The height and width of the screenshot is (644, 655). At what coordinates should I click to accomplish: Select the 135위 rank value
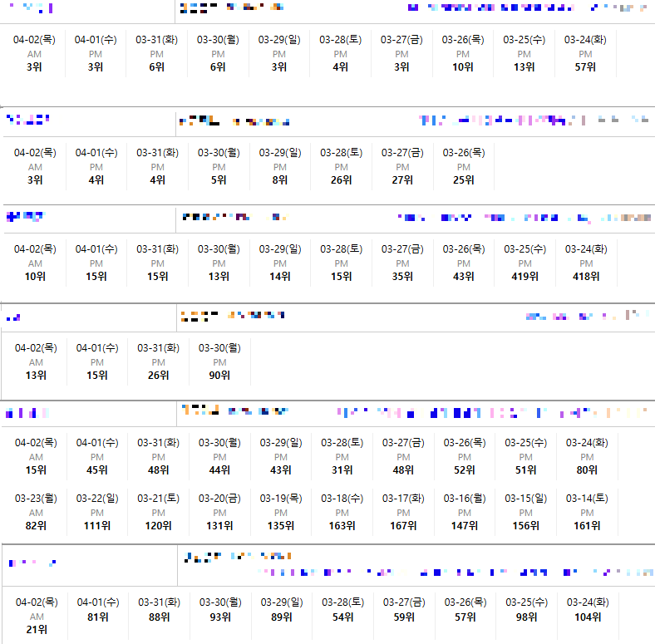[x=281, y=526]
